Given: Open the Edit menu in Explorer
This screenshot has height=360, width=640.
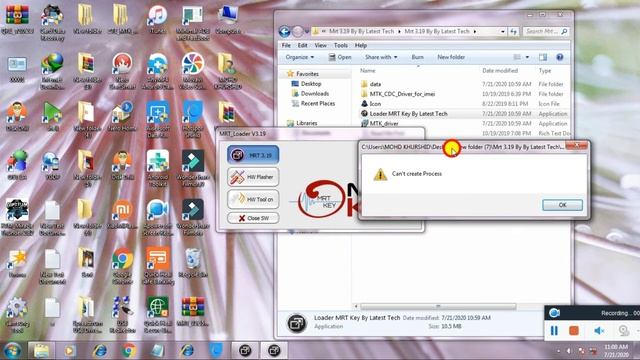Looking at the screenshot, I should pyautogui.click(x=302, y=45).
